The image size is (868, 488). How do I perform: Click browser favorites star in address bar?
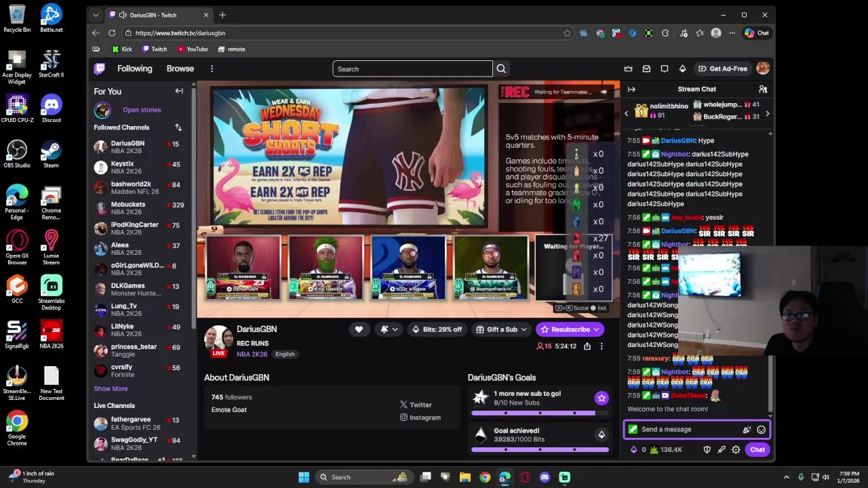(x=567, y=33)
